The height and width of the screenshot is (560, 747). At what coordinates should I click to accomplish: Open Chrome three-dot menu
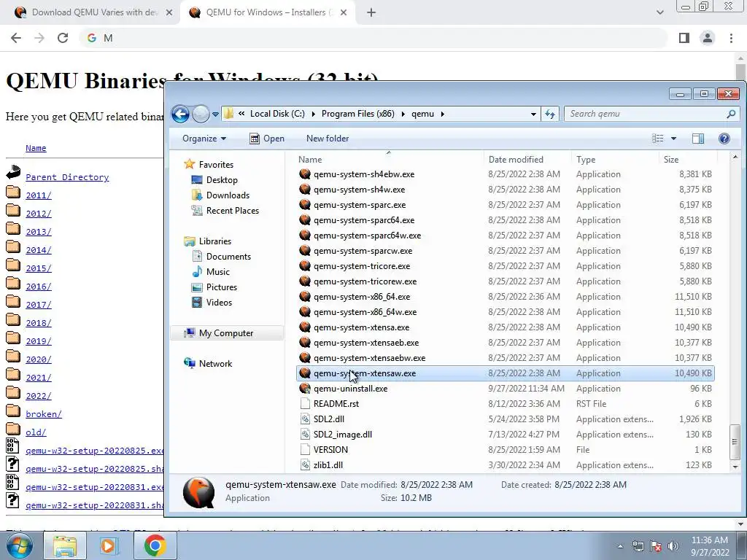[x=731, y=38]
